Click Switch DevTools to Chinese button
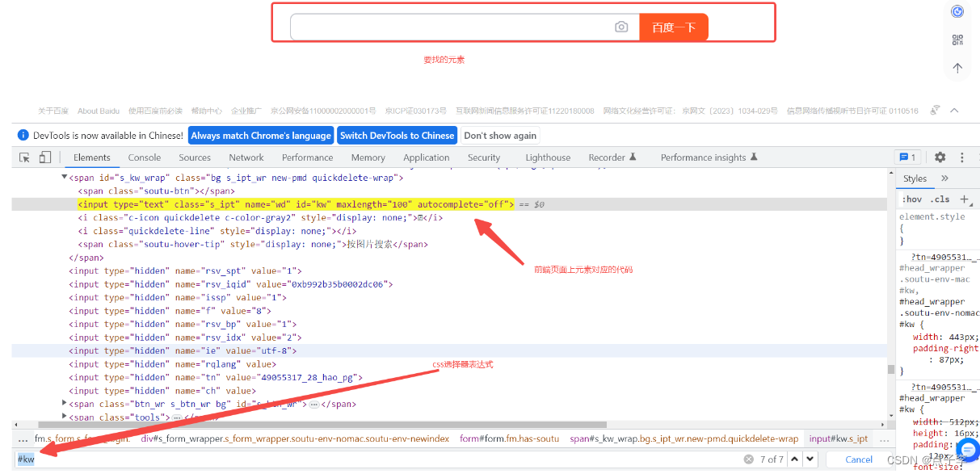Screen dimensions: 980x474 pos(397,136)
